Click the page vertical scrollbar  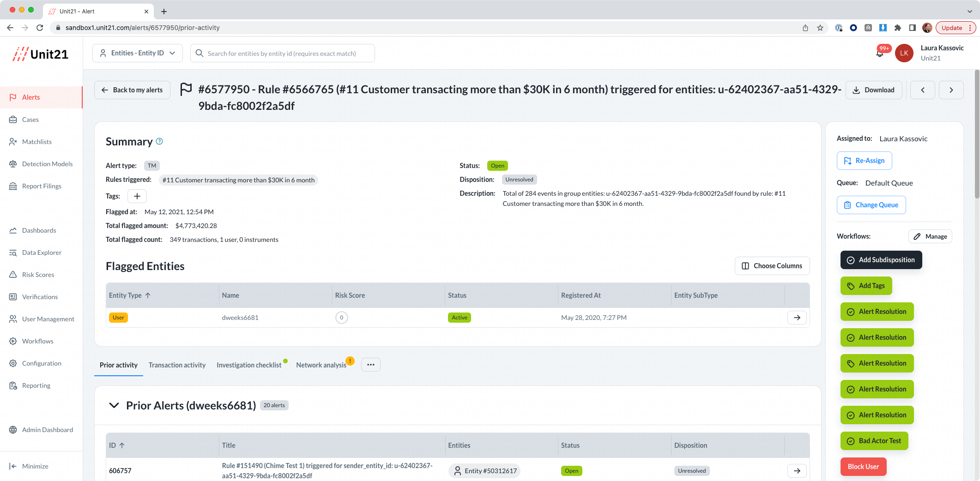[977, 134]
